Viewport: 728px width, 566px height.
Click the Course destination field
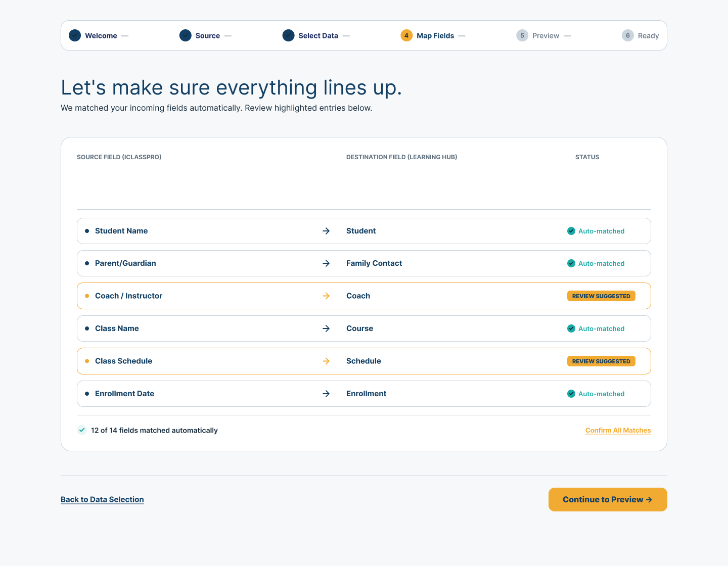tap(359, 328)
